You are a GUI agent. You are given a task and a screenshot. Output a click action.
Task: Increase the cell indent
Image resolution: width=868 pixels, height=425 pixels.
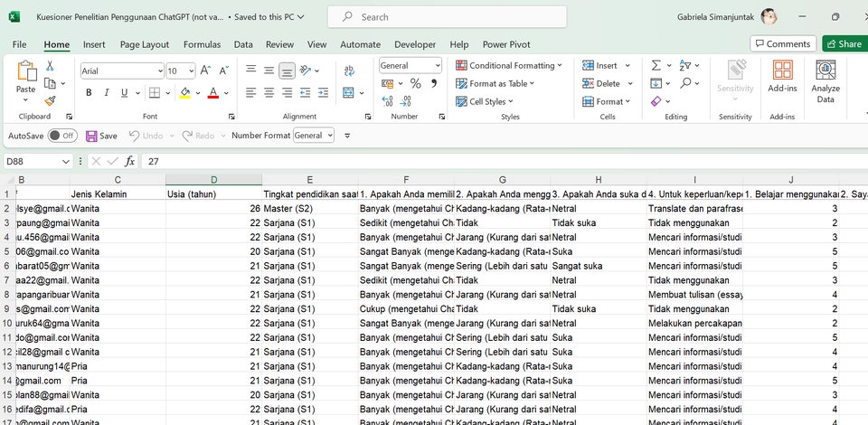324,92
